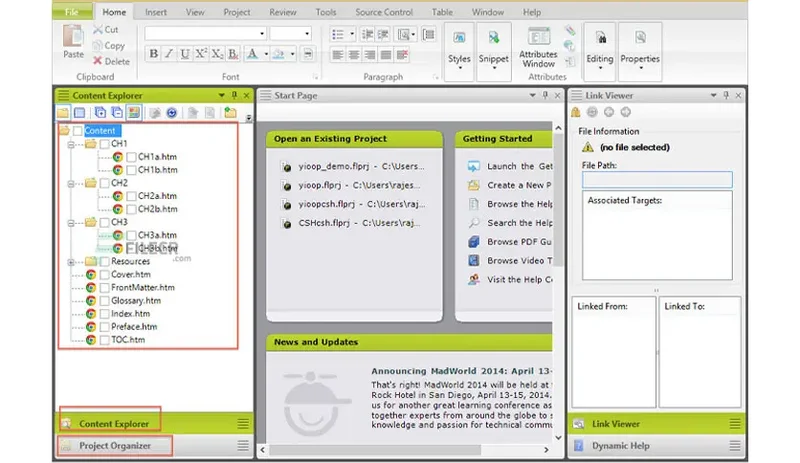Viewport: 800px width, 463px height.
Task: Click the Start Page scroll down arrow
Action: click(558, 437)
